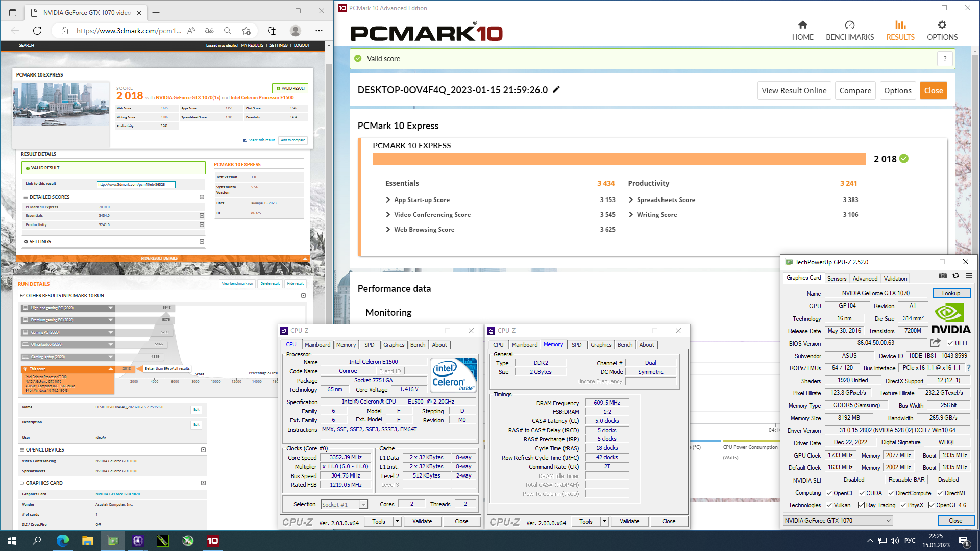Image resolution: width=980 pixels, height=551 pixels.
Task: Take GPU-Z screenshot with camera icon
Action: [x=942, y=276]
